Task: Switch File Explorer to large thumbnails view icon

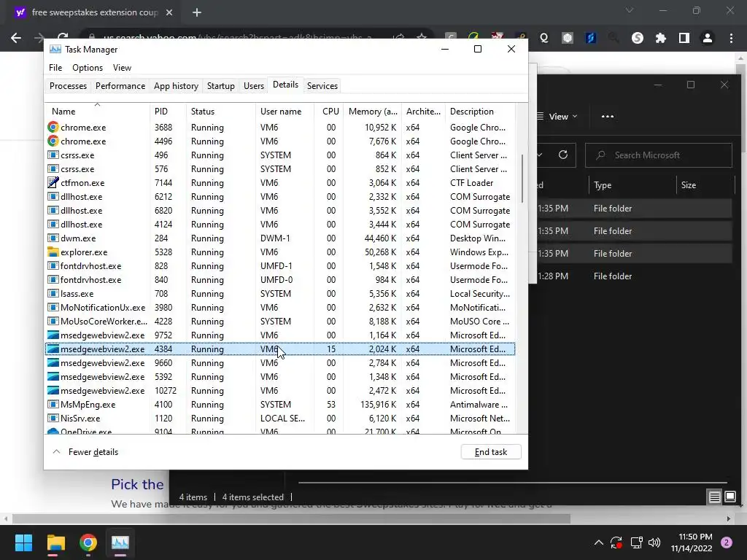Action: [730, 497]
